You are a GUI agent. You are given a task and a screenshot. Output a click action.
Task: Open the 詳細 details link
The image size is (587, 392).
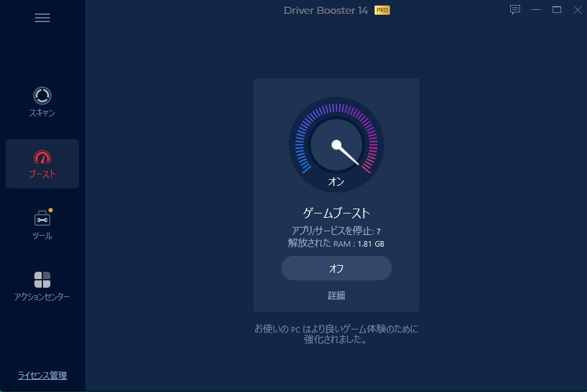(x=336, y=295)
